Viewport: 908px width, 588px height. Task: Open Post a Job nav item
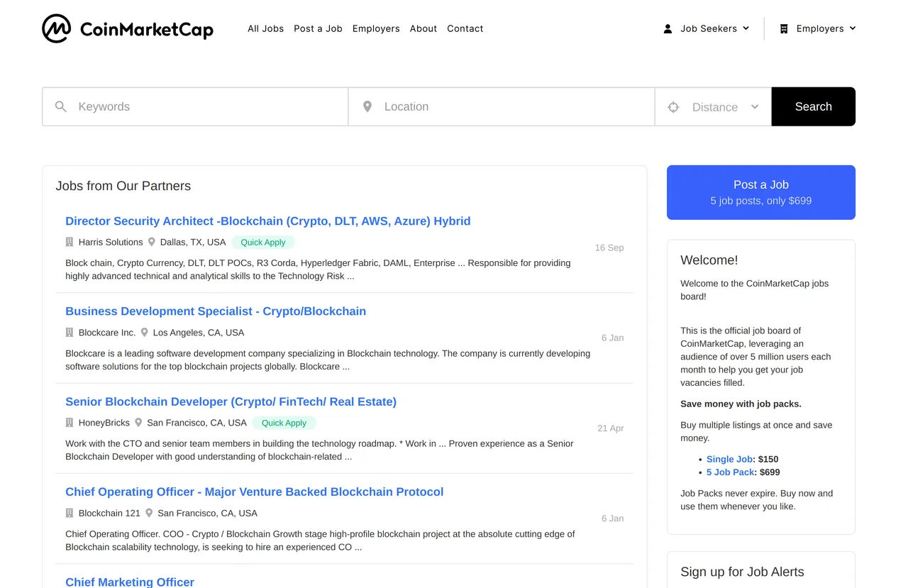[318, 29]
